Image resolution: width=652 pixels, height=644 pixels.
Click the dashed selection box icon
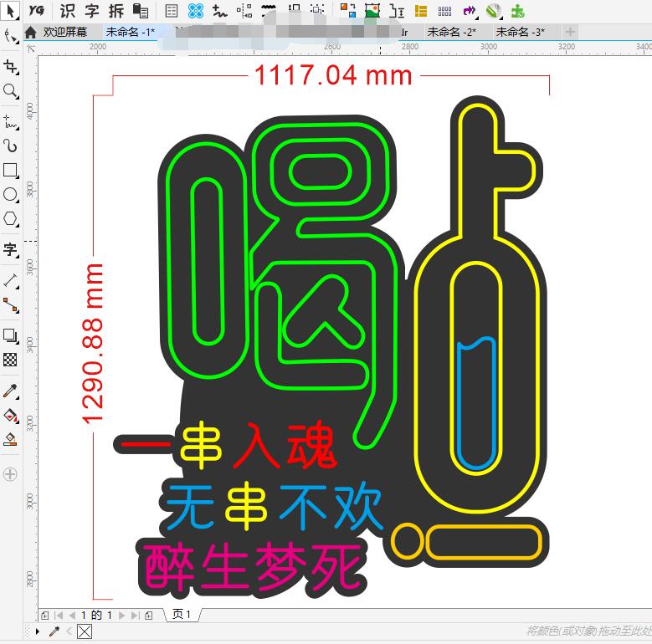tap(317, 10)
